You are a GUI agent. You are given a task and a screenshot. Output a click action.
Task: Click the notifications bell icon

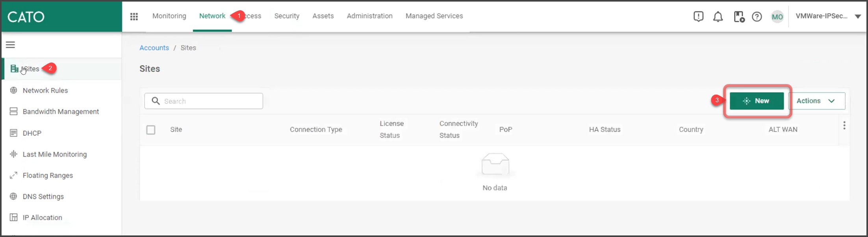pos(718,17)
